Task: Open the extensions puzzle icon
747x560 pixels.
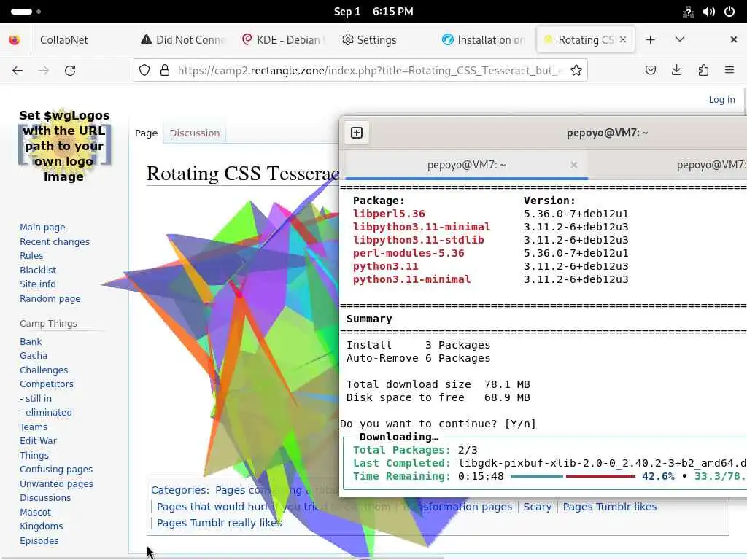Action: click(703, 71)
